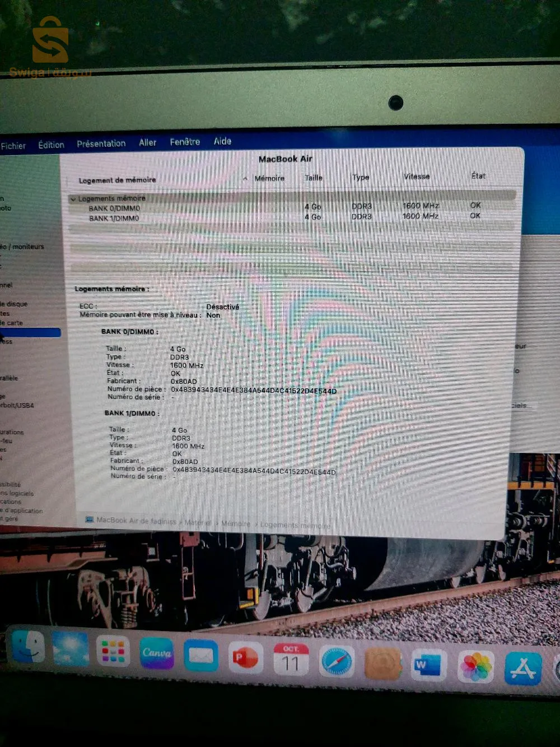Open the App Store

coord(523,668)
